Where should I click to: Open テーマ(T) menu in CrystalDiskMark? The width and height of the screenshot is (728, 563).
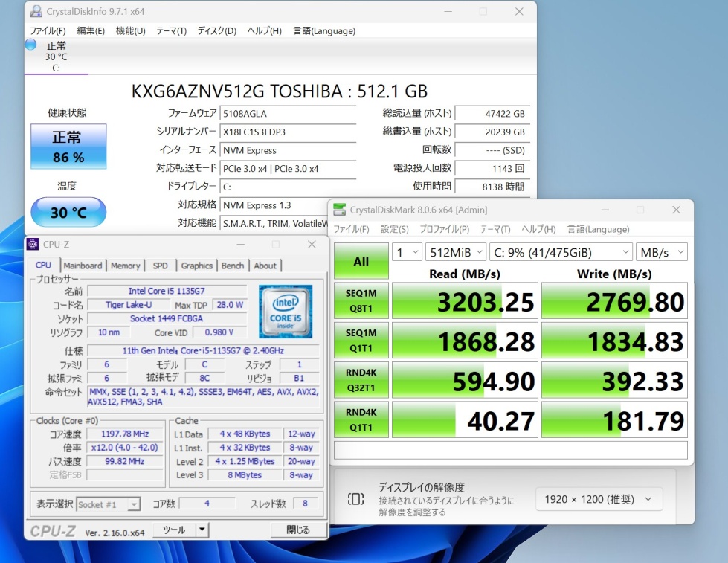coord(495,229)
